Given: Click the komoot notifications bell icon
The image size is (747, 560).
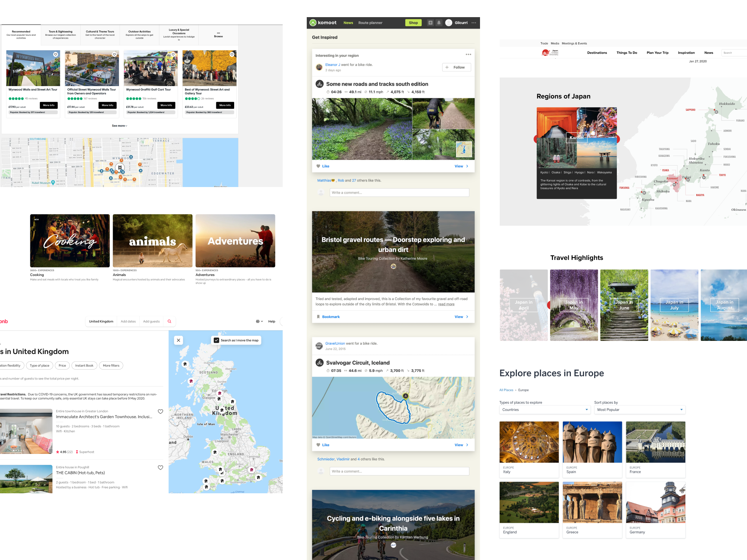Looking at the screenshot, I should pyautogui.click(x=439, y=23).
